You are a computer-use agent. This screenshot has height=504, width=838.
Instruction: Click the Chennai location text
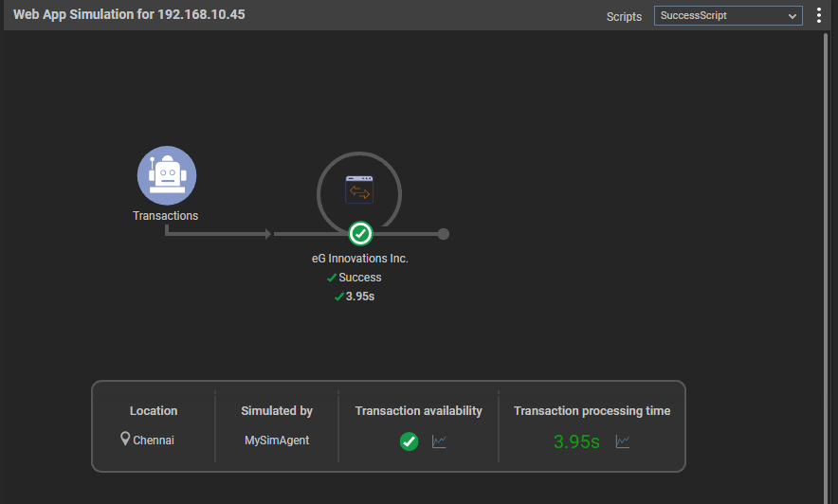pos(154,441)
